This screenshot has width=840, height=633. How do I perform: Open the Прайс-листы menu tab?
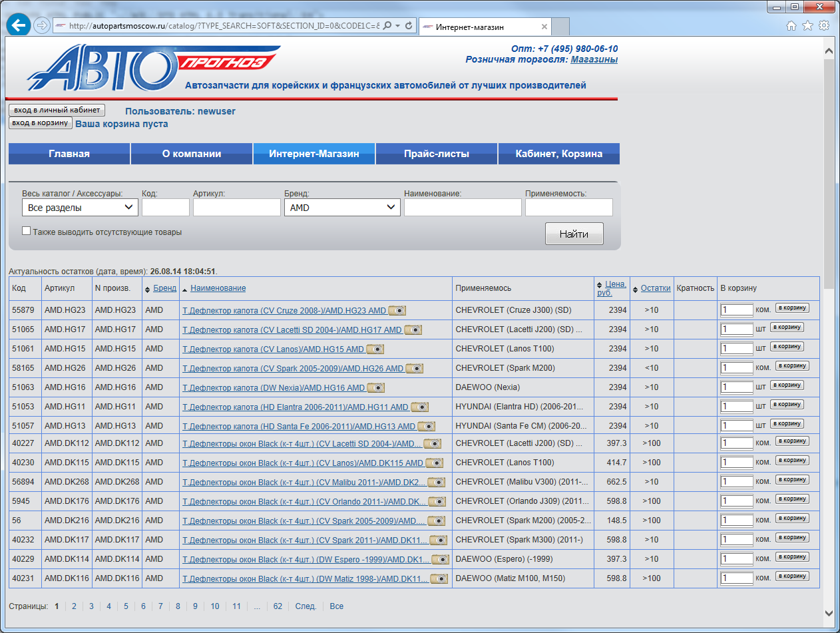coord(436,154)
